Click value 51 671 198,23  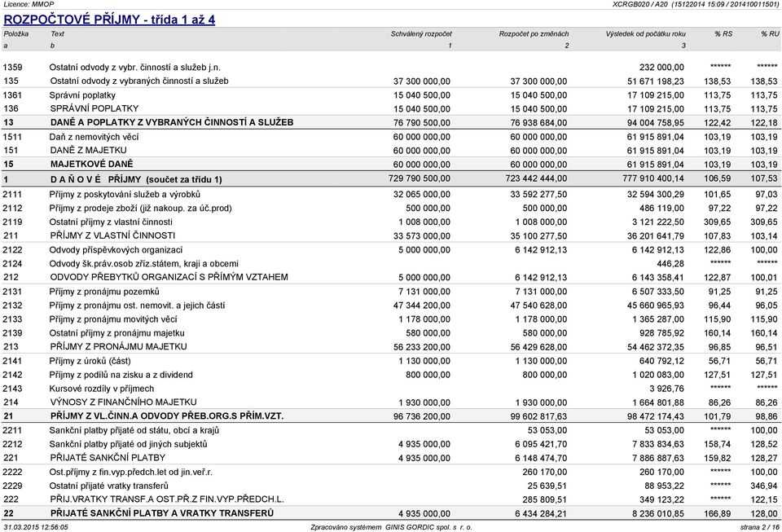click(x=656, y=81)
